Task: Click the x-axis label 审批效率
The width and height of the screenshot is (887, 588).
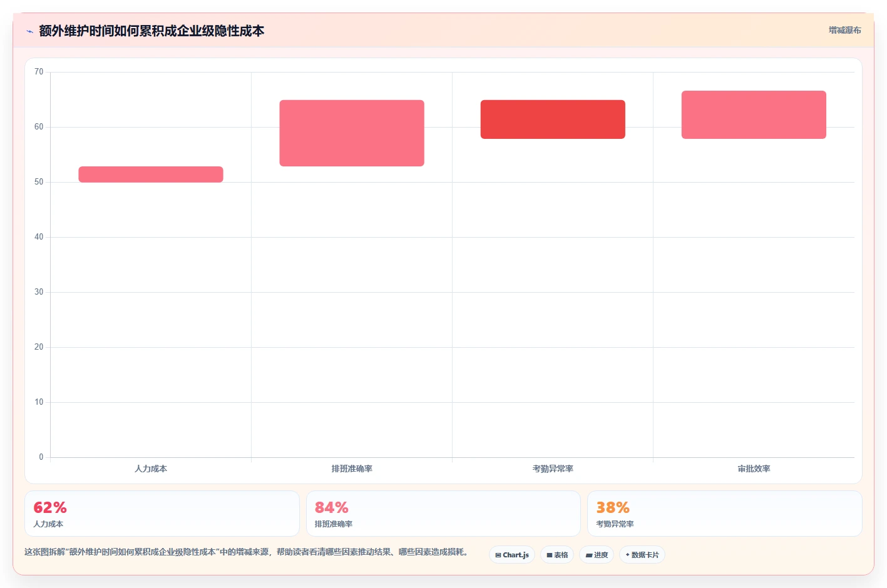Action: click(x=754, y=469)
